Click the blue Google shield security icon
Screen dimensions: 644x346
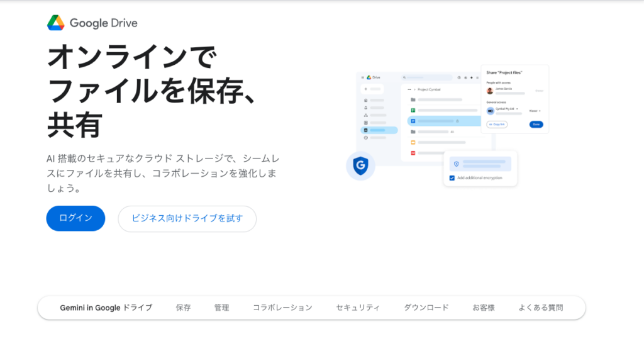coord(360,167)
